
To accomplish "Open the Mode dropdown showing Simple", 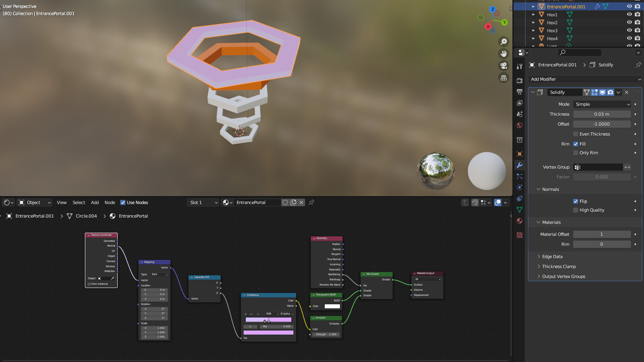I will pos(601,104).
